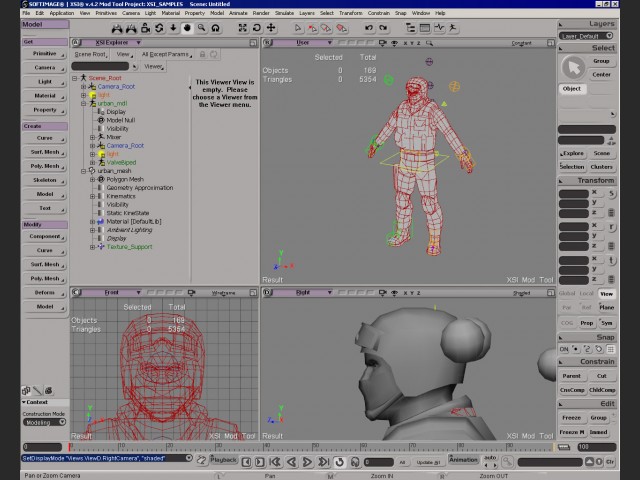Toggle Object selection filter

(x=572, y=89)
